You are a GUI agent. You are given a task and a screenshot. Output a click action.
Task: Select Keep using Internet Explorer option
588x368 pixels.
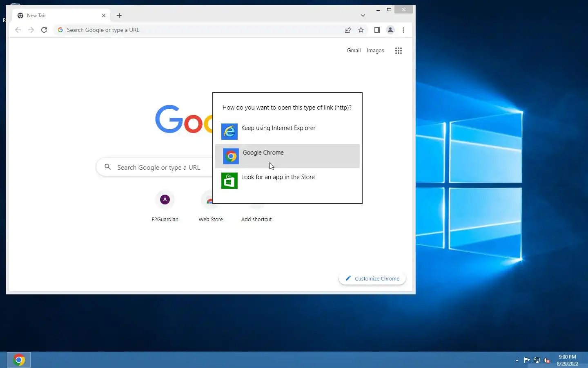(287, 132)
